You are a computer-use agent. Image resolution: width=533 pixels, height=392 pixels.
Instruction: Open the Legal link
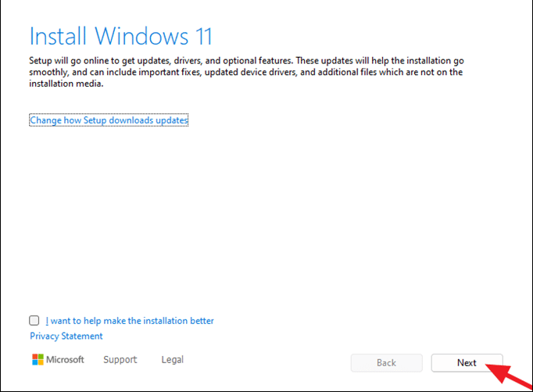[173, 360]
